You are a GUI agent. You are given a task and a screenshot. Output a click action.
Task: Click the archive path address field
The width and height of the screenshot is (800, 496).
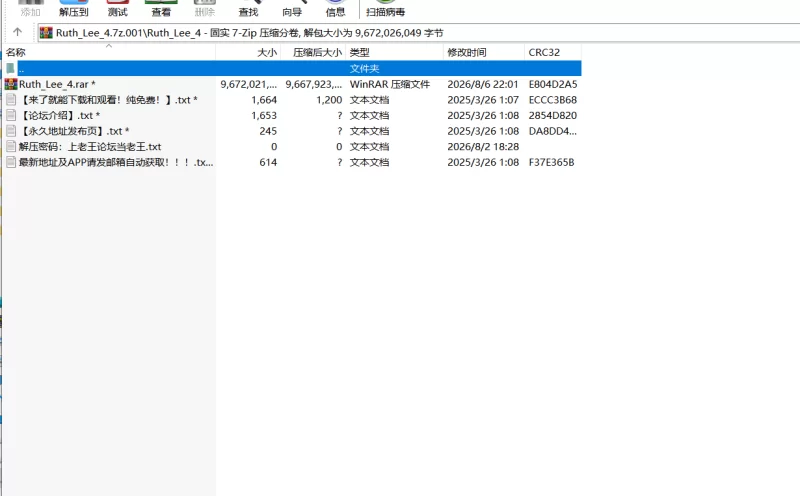(x=418, y=33)
